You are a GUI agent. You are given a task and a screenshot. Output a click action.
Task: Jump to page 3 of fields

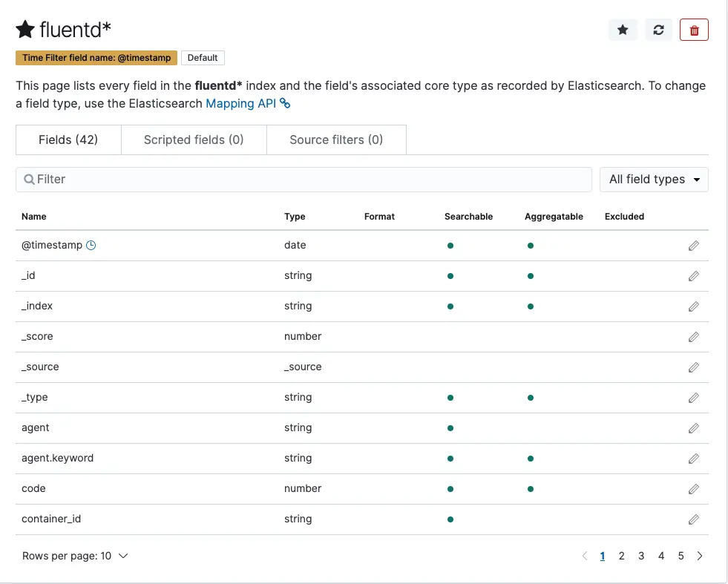[641, 556]
